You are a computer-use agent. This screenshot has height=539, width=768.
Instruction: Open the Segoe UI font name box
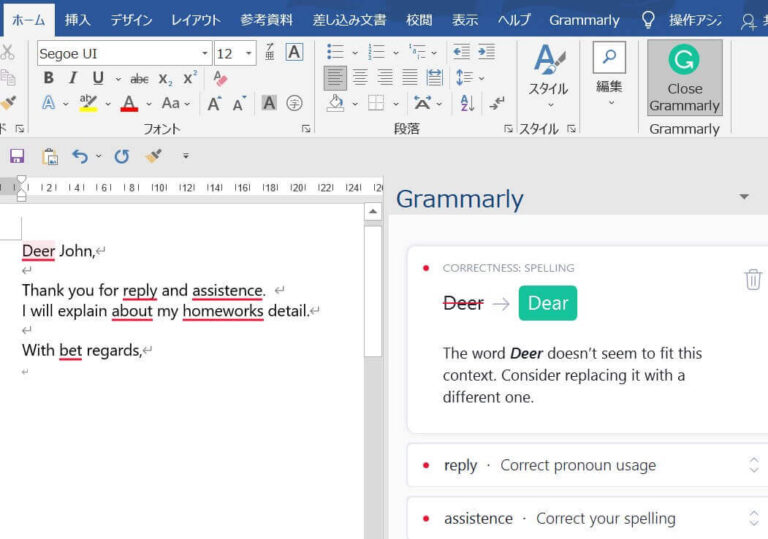pyautogui.click(x=124, y=53)
